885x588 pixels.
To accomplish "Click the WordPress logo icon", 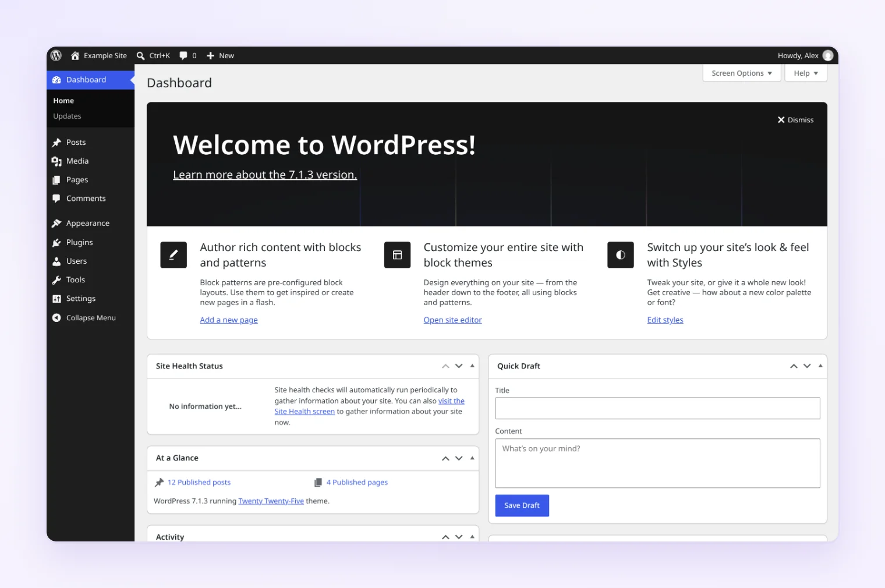I will (x=56, y=55).
